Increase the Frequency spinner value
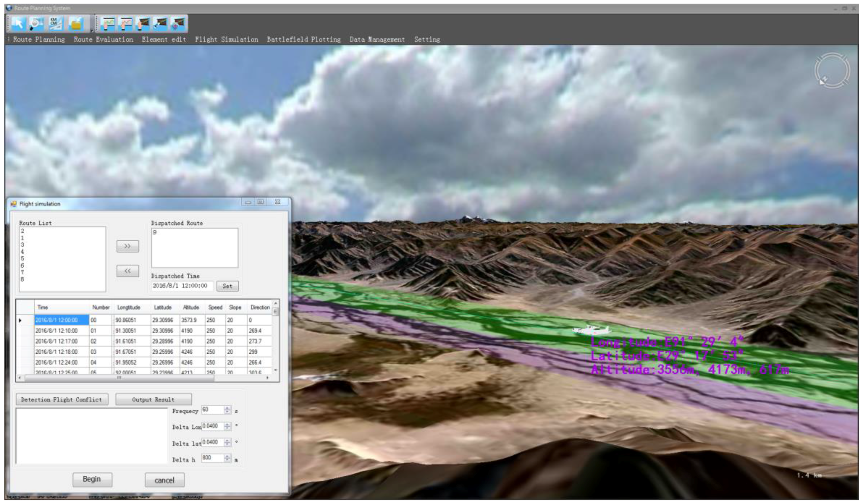Image resolution: width=862 pixels, height=504 pixels. tap(227, 408)
